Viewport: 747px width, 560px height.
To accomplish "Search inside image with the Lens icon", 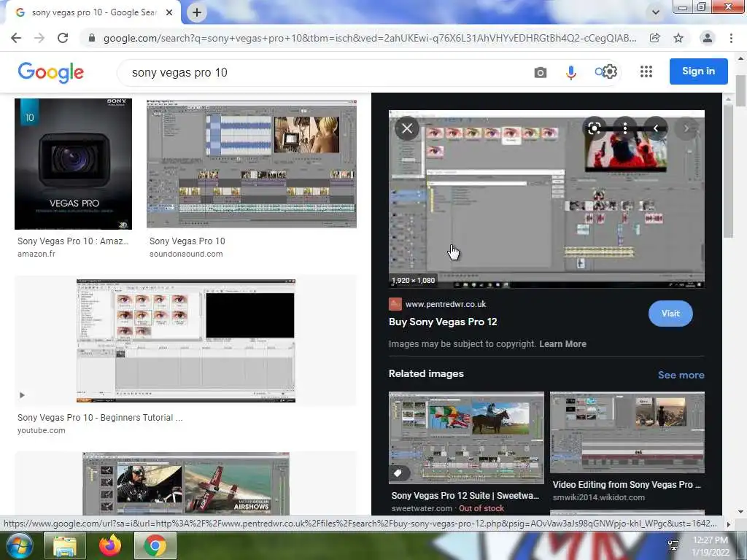I will [594, 128].
